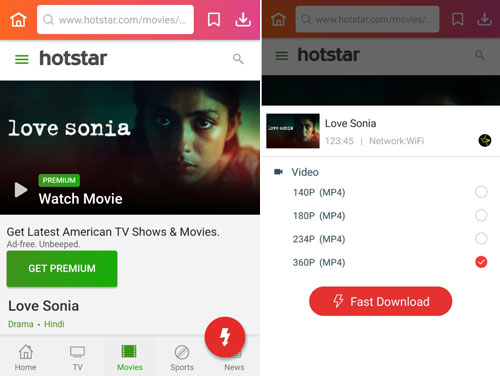Tap the home icon in left browser bar

point(18,20)
